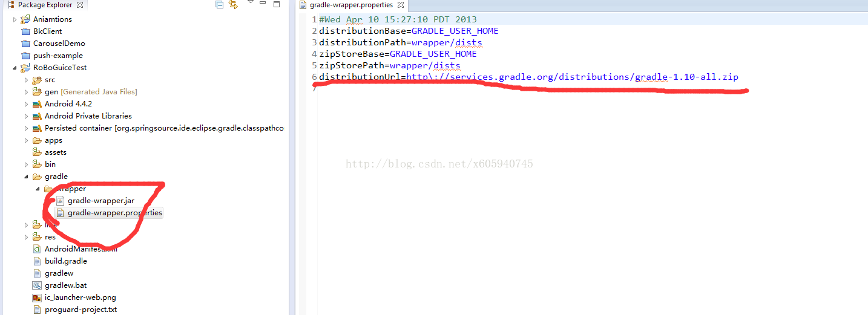Close the Package Explorer view tab
Viewport: 868px width, 315px height.
pyautogui.click(x=81, y=5)
